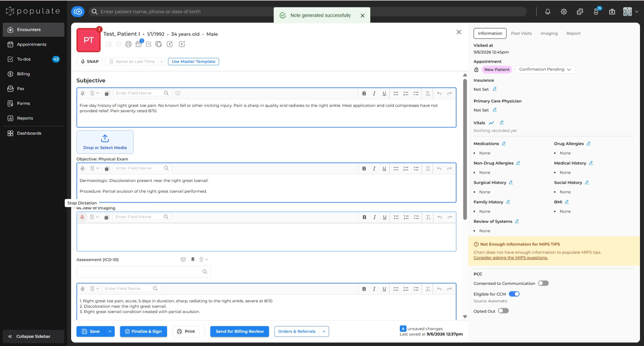Screen dimensions: 644x346
Task: Click the pin icon beside Assessment (ICD-10)
Action: coord(193,259)
